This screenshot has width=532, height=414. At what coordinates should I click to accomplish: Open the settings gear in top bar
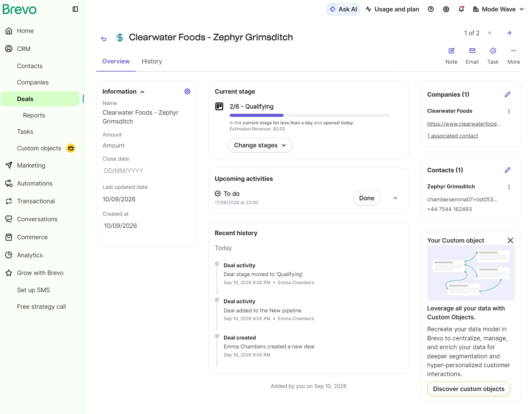[446, 9]
